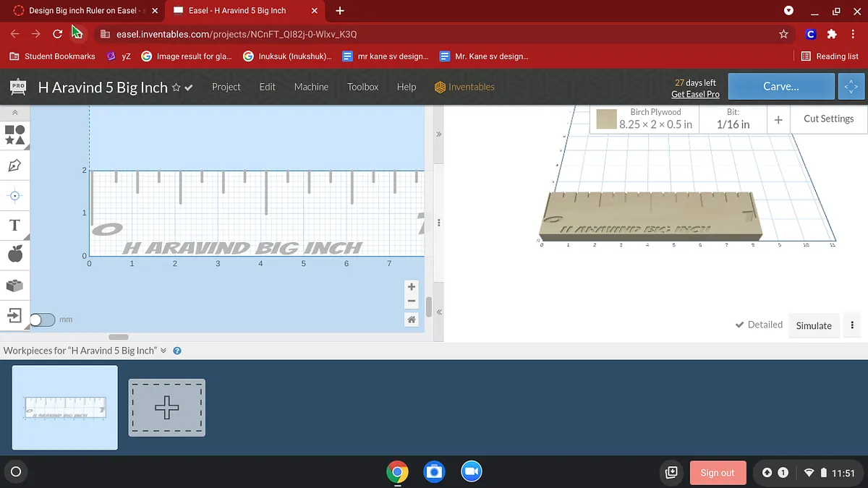Screen dimensions: 868x488
Task: Open the three-dot menu beside Simulate
Action: (x=853, y=325)
